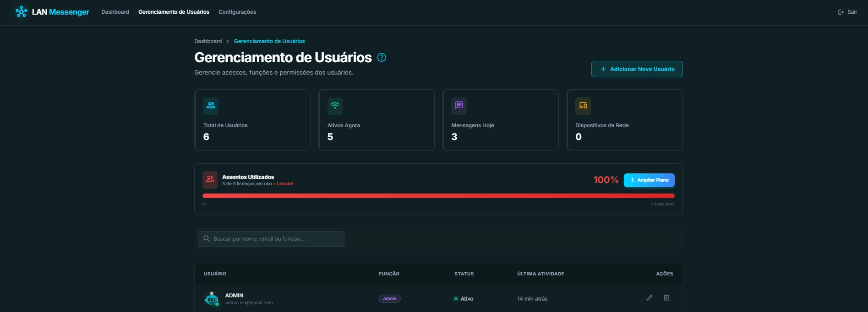Open the Dashboard nav item

pyautogui.click(x=115, y=12)
